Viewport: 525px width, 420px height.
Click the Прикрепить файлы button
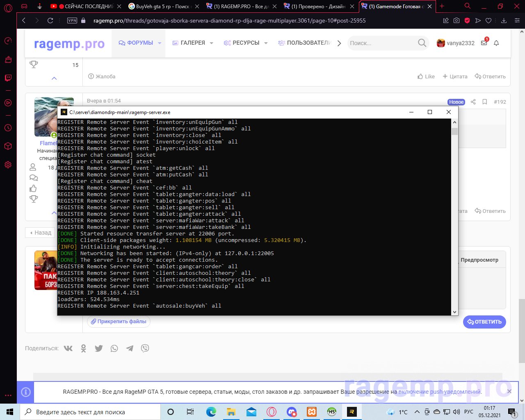click(x=119, y=322)
